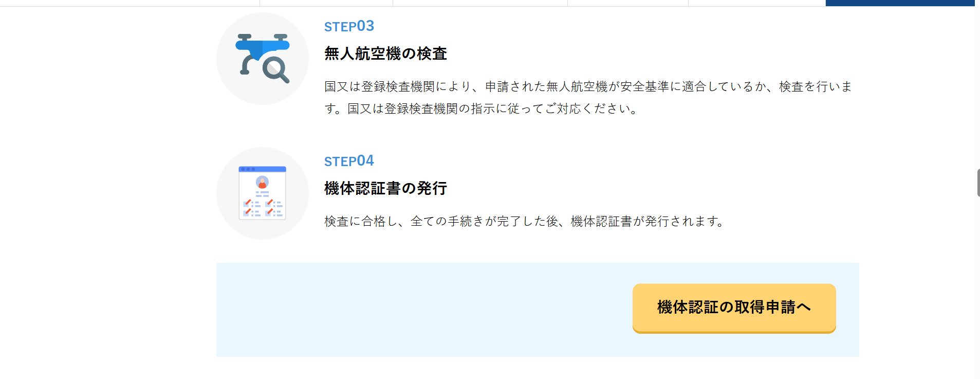Click the drone's right propeller
The image size is (980, 379).
[x=281, y=38]
